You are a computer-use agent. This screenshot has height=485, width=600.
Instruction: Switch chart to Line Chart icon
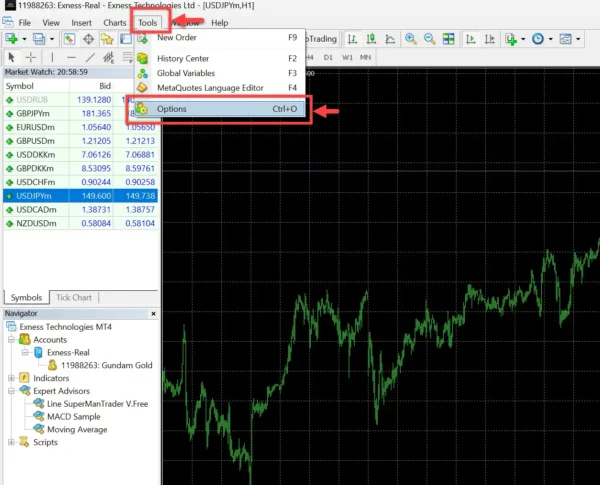390,39
